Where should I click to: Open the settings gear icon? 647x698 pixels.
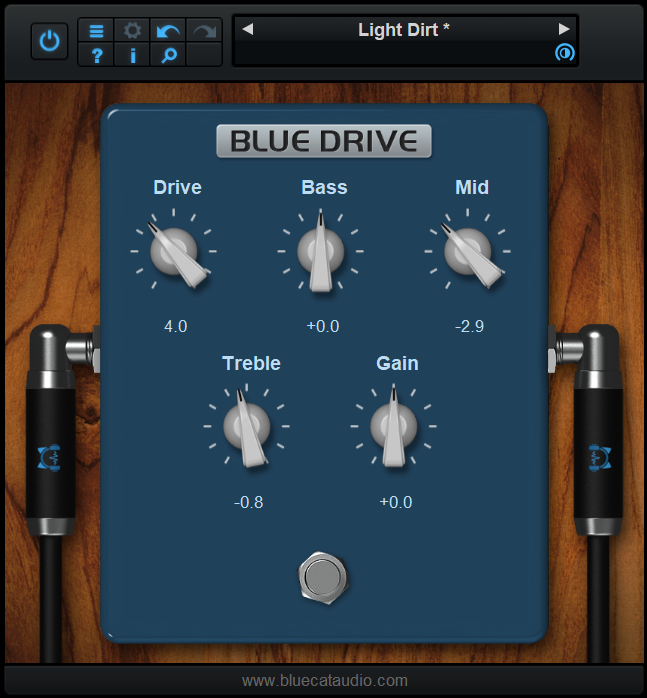click(x=132, y=31)
